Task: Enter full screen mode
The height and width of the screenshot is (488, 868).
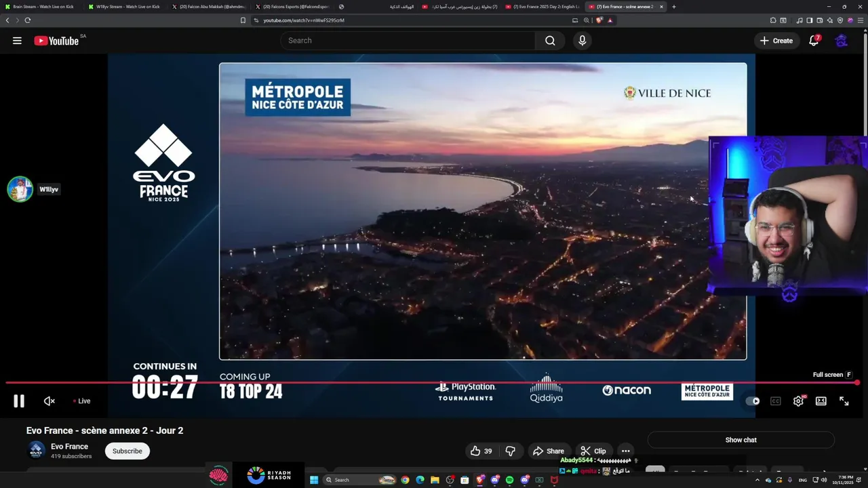Action: (844, 401)
